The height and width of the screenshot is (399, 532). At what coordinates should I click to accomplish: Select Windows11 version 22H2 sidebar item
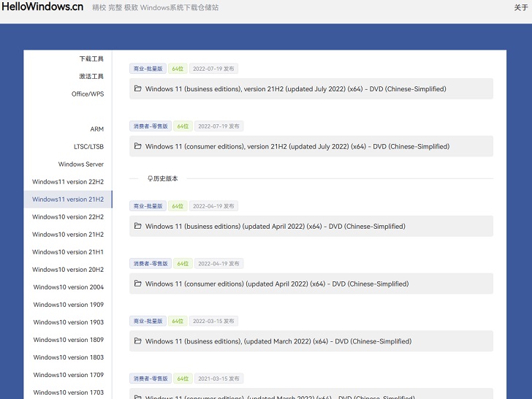point(68,182)
